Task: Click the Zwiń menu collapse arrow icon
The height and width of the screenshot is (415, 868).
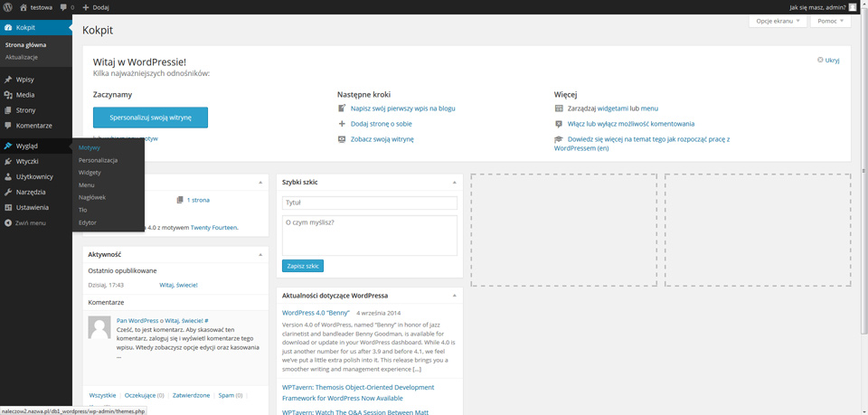Action: pyautogui.click(x=8, y=223)
